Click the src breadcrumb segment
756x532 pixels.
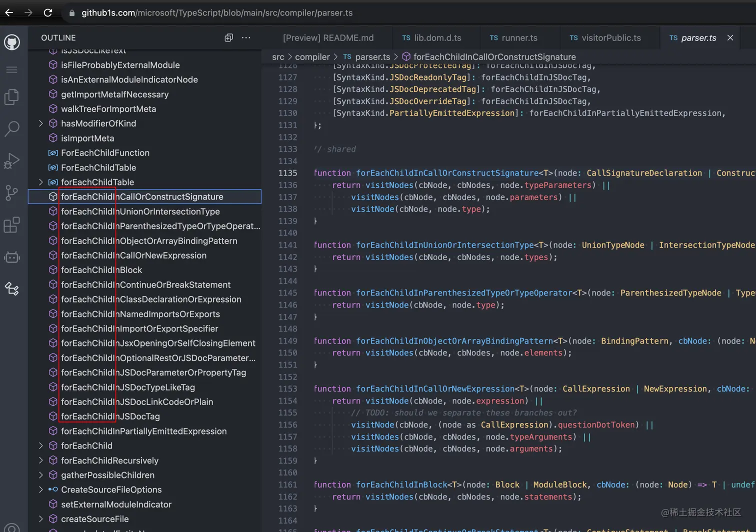278,57
